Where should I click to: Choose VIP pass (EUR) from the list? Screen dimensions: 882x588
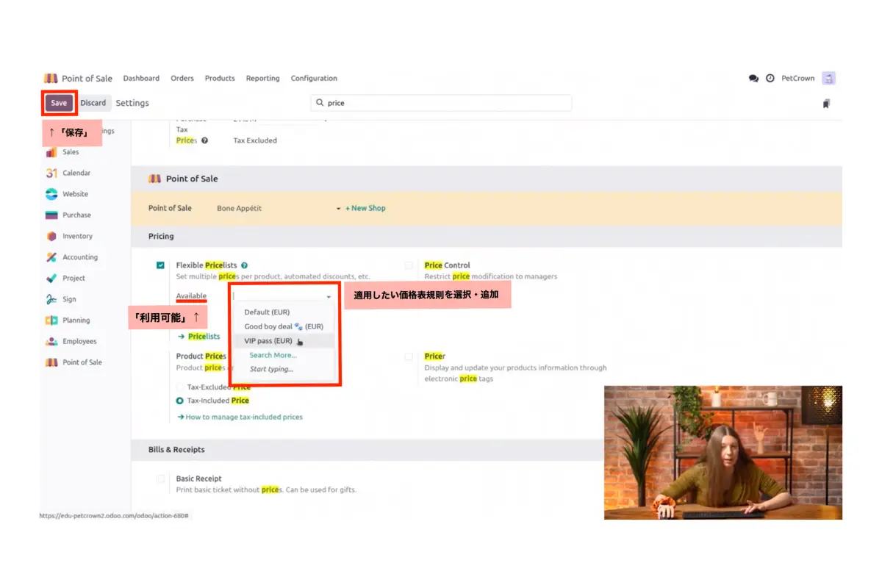pyautogui.click(x=268, y=341)
